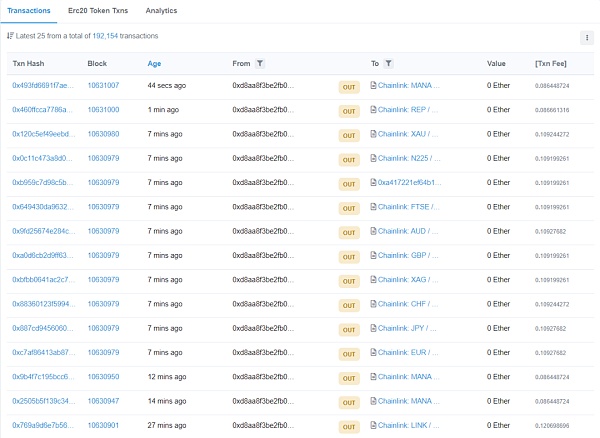
Task: Click the contract icon next to 0xa417221ef64b1
Action: pos(373,183)
